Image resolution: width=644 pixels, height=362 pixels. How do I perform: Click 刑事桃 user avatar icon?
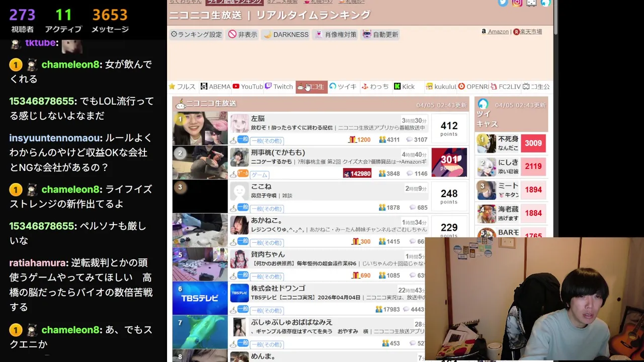[239, 157]
